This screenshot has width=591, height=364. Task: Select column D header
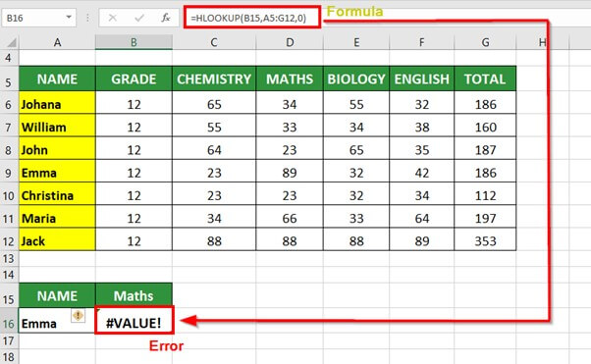pos(290,42)
